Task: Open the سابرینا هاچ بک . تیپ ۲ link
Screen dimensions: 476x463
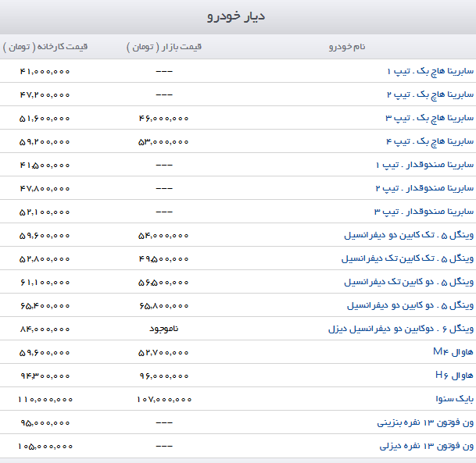Action: click(x=430, y=95)
